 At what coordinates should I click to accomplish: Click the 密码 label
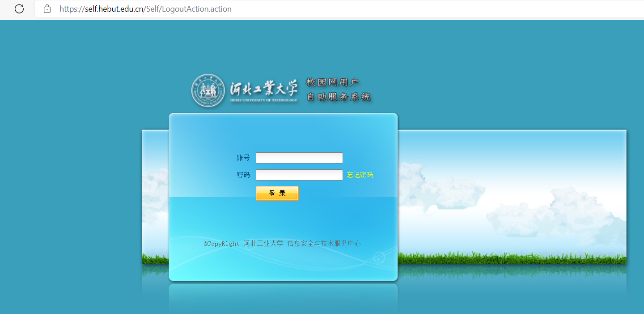tap(243, 175)
